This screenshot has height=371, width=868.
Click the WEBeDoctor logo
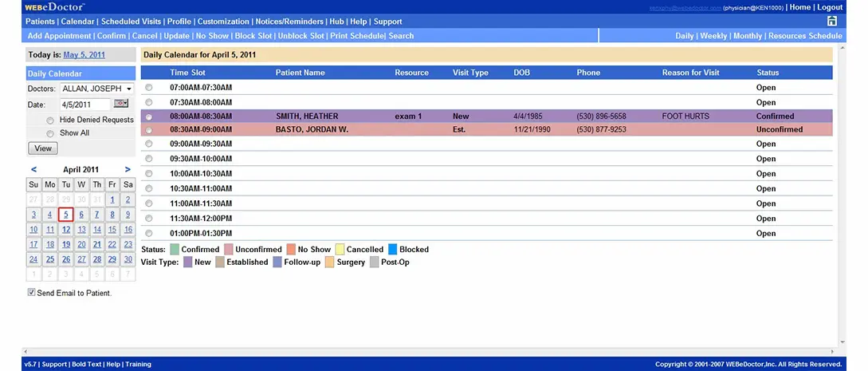tap(54, 6)
